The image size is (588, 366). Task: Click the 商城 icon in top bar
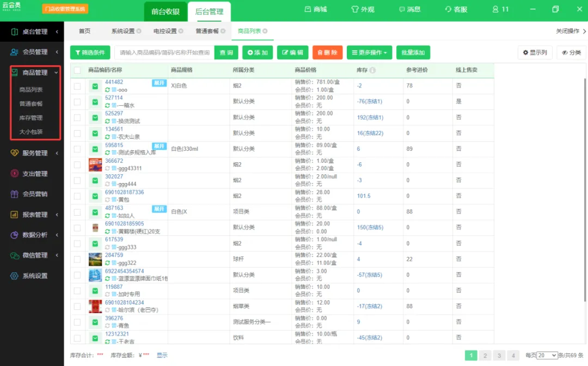click(x=308, y=9)
